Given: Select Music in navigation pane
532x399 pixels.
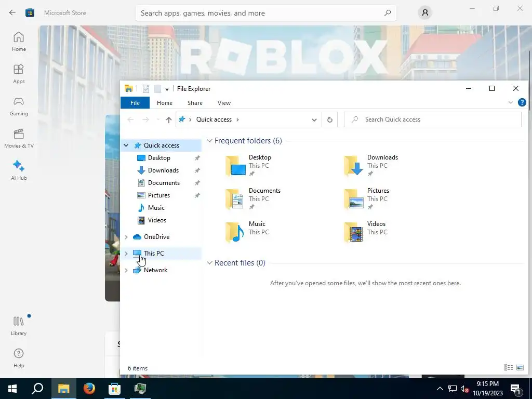Looking at the screenshot, I should pyautogui.click(x=156, y=208).
